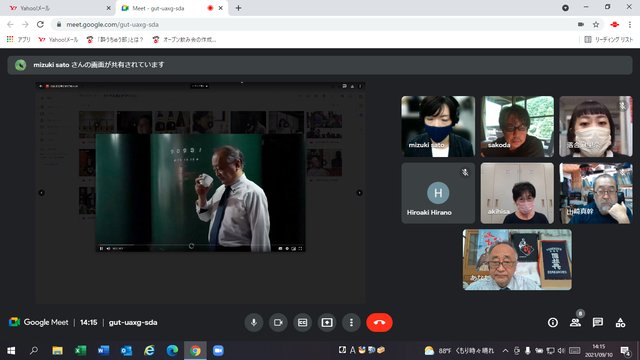The image size is (640, 360).
Task: Open the more options three-dot menu in Meet
Action: (351, 322)
